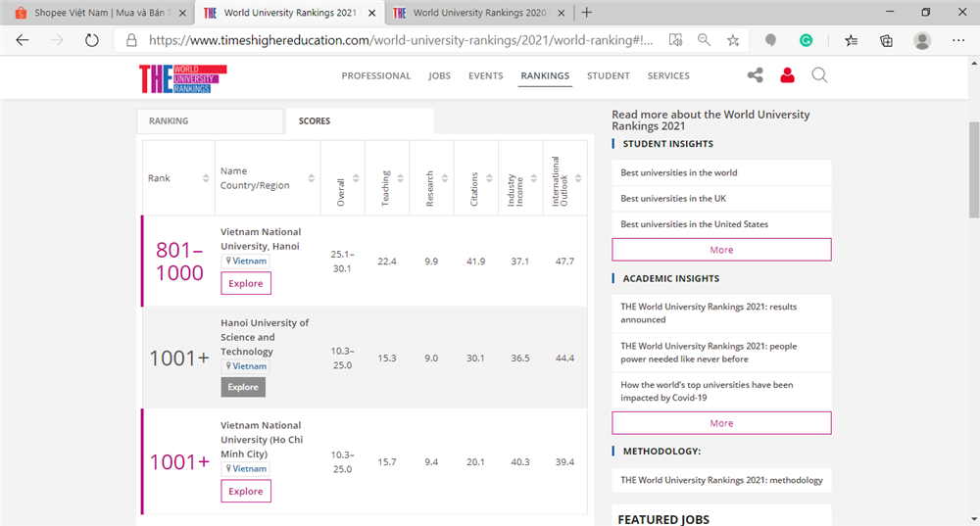Go back using browser back arrow
The width and height of the screenshot is (980, 526).
coord(23,40)
